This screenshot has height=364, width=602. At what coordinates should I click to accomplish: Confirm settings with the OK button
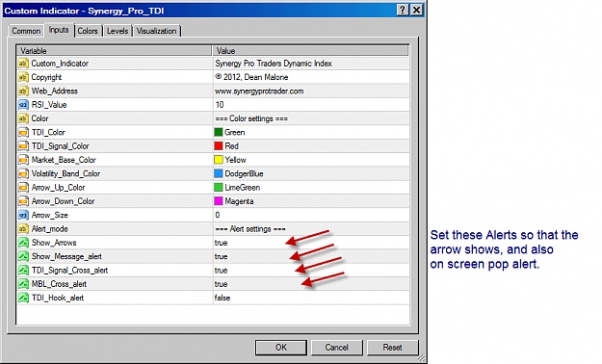tap(281, 348)
